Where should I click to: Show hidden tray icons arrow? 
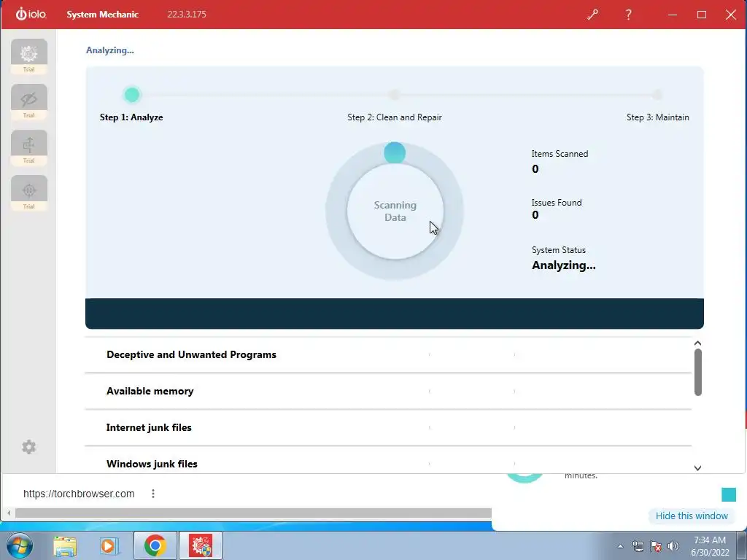(620, 546)
